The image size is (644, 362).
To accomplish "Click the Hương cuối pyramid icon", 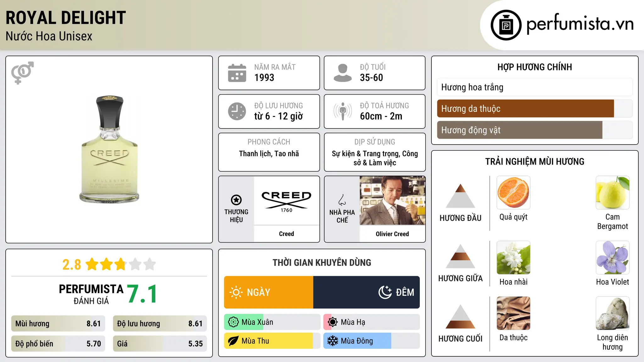I will 460,316.
